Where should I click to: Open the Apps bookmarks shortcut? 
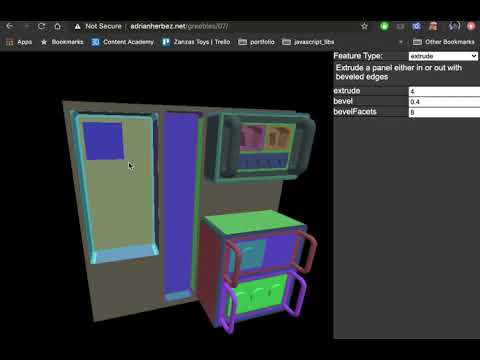tap(19, 42)
